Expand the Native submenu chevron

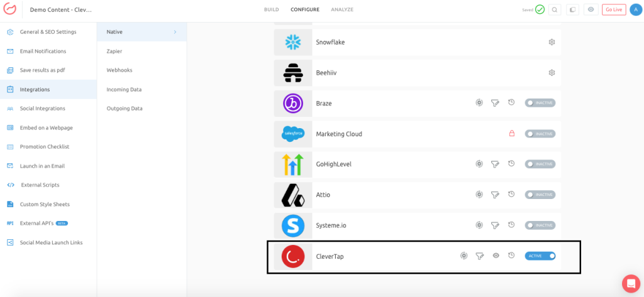point(175,32)
